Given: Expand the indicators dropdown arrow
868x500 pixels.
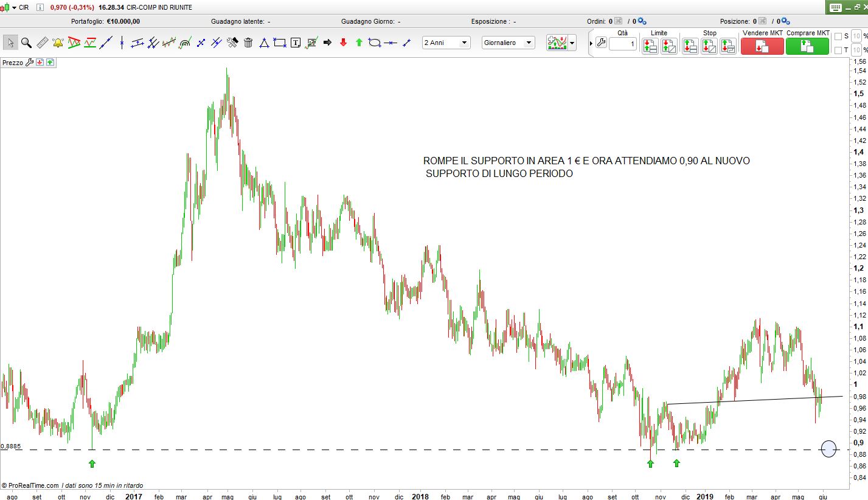Looking at the screenshot, I should click(x=572, y=43).
